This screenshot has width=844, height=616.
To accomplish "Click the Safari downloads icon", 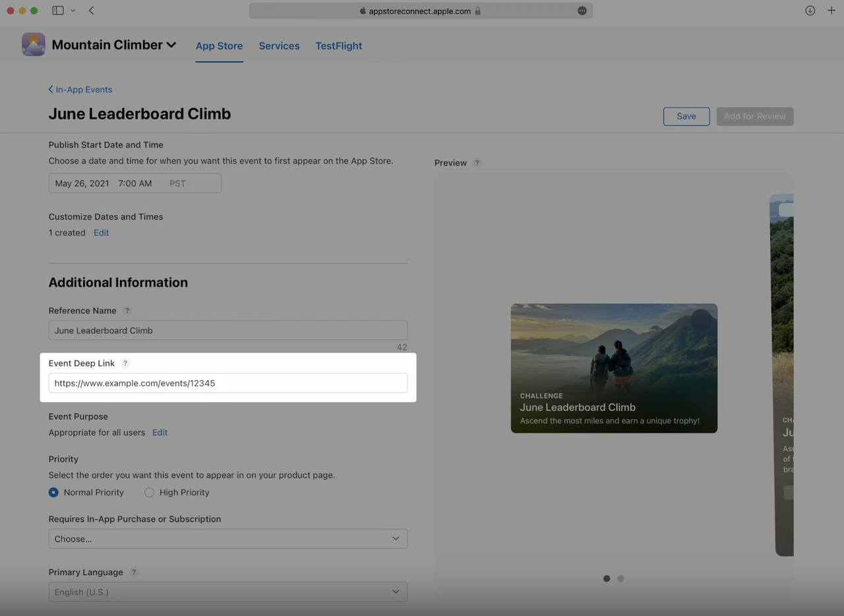I will click(x=810, y=11).
